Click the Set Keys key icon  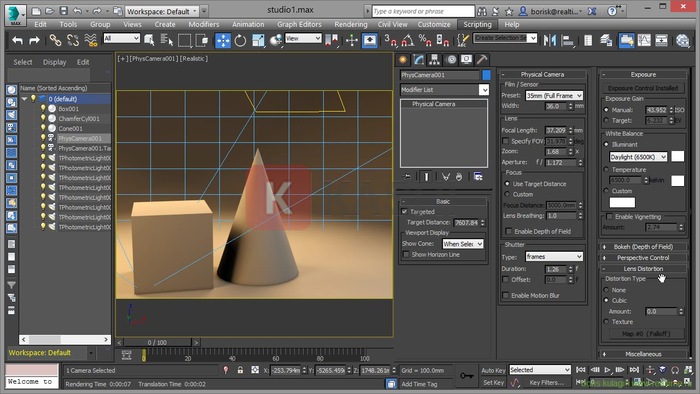tap(467, 376)
